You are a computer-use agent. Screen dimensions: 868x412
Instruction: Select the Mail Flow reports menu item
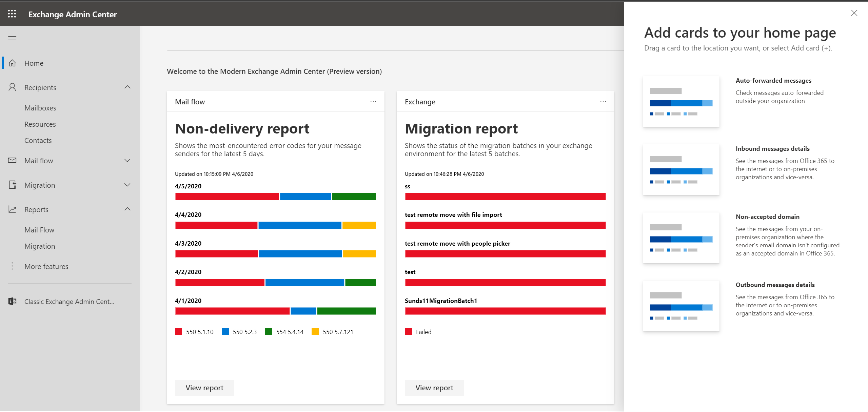(x=39, y=229)
